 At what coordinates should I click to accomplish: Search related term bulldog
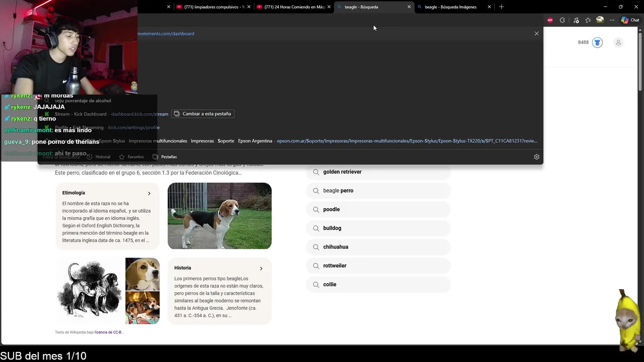click(x=378, y=228)
